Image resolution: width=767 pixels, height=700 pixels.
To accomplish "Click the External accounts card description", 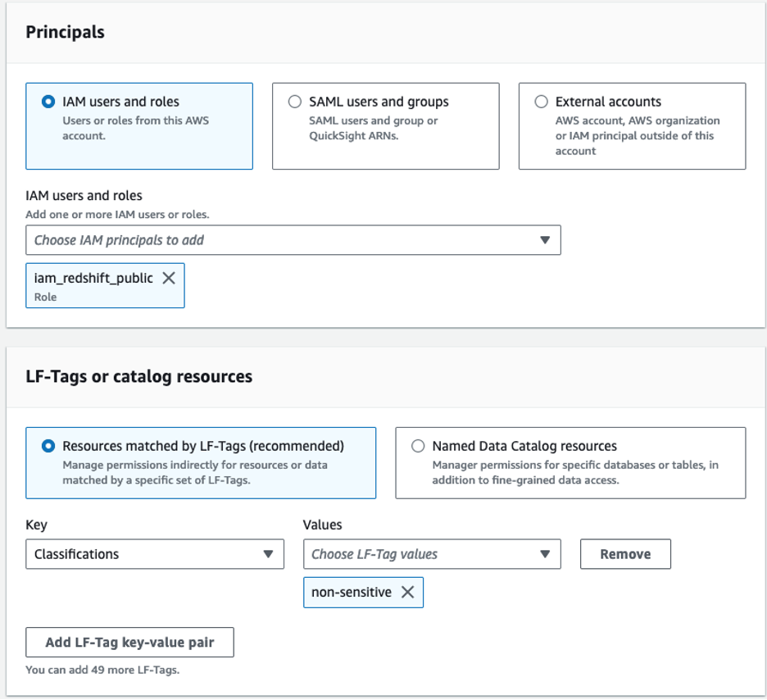I will point(638,135).
